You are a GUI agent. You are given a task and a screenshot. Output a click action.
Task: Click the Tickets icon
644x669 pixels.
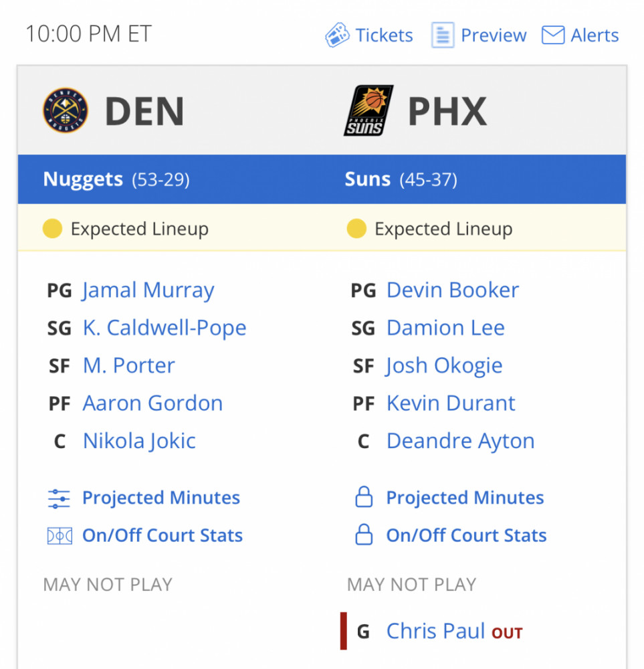pos(337,35)
